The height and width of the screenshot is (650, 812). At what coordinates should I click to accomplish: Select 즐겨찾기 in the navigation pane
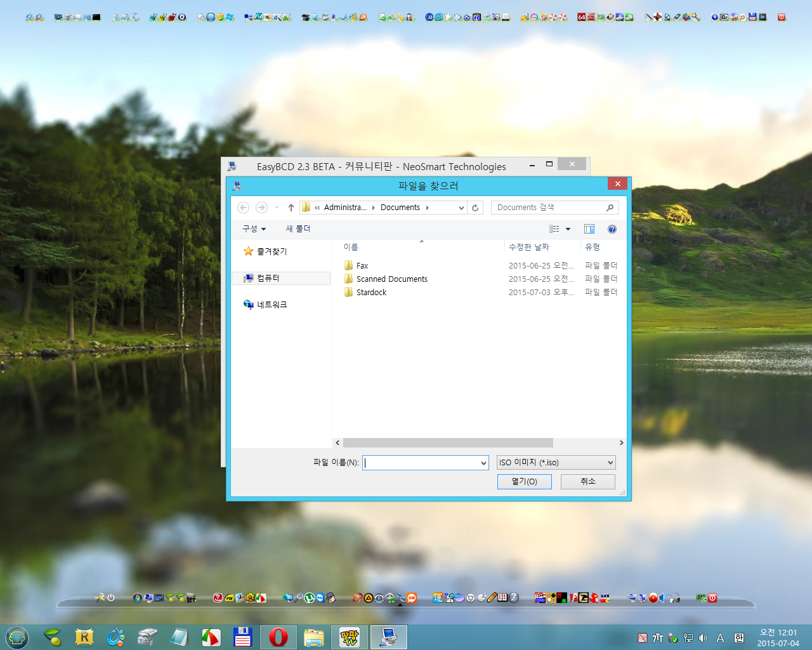coord(272,251)
